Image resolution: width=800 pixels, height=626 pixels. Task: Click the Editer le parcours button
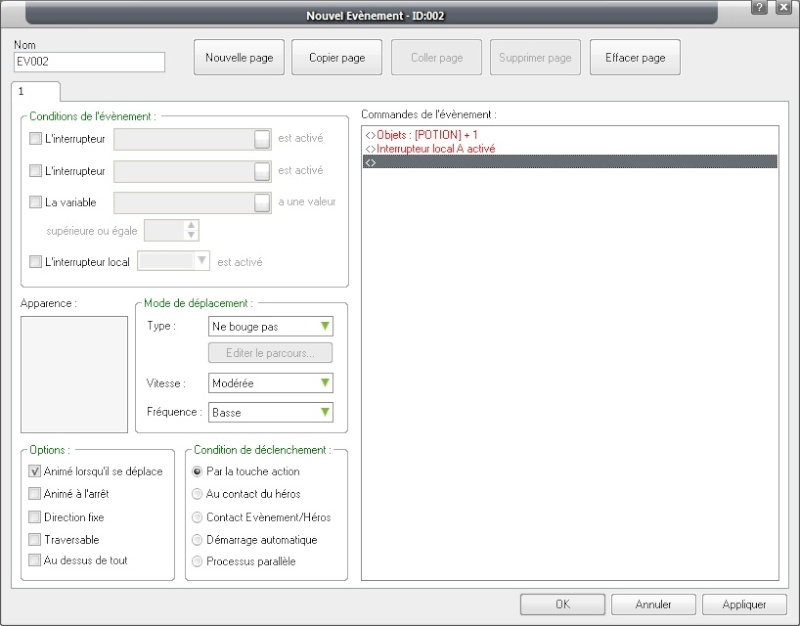(270, 353)
